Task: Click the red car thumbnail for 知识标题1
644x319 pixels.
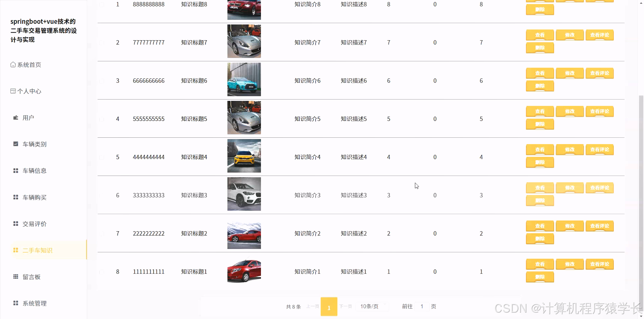Action: click(x=244, y=271)
